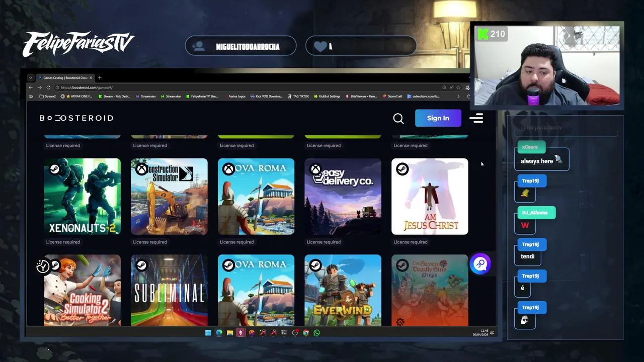Open WhatsApp from the taskbar
644x362 pixels.
click(316, 332)
